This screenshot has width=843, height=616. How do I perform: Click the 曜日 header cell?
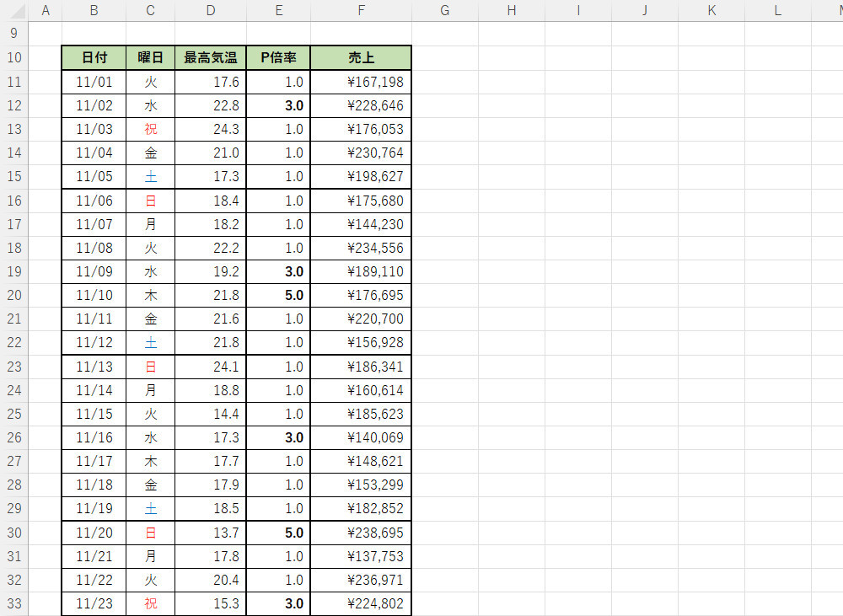click(151, 57)
